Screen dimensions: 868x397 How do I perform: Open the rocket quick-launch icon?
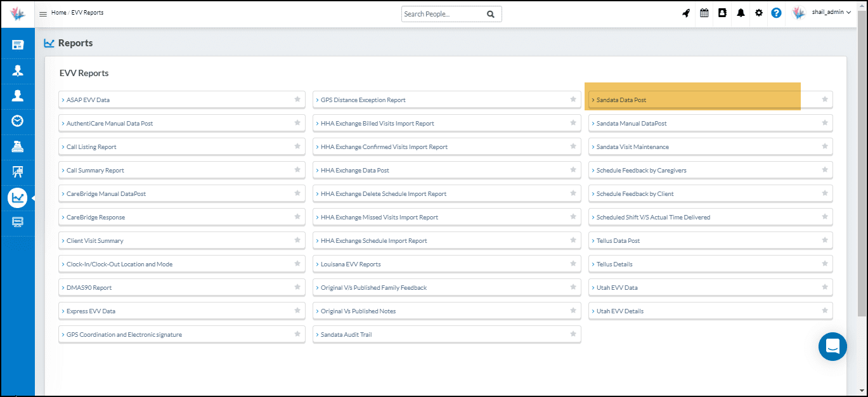coord(685,13)
